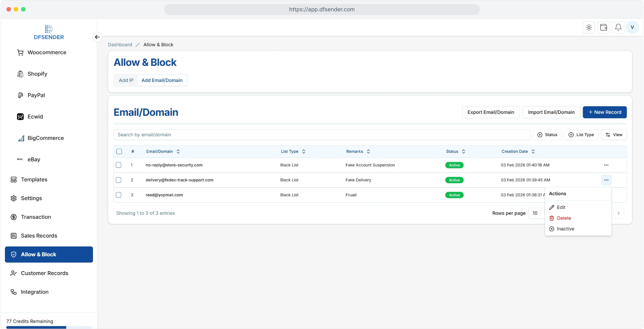
Task: Toggle light/dark theme sun icon
Action: point(589,27)
